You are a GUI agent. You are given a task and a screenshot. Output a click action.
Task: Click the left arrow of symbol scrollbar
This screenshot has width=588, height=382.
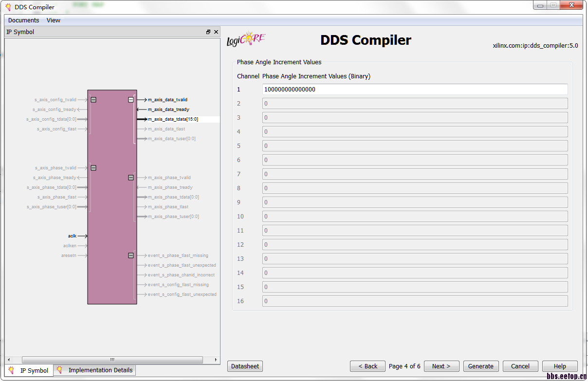[x=8, y=360]
